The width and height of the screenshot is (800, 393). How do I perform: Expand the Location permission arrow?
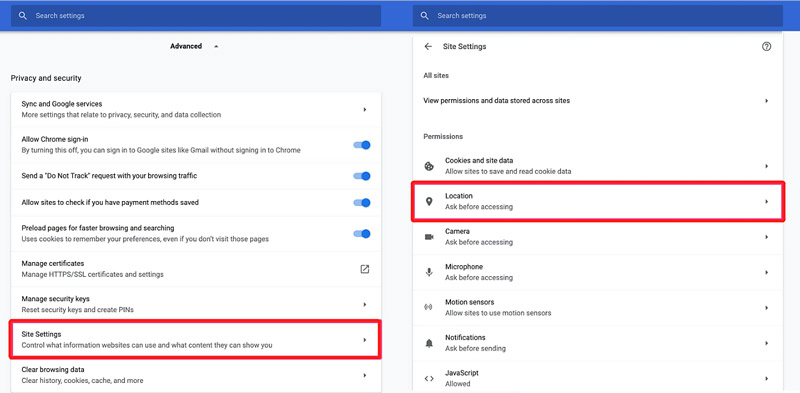pos(766,202)
